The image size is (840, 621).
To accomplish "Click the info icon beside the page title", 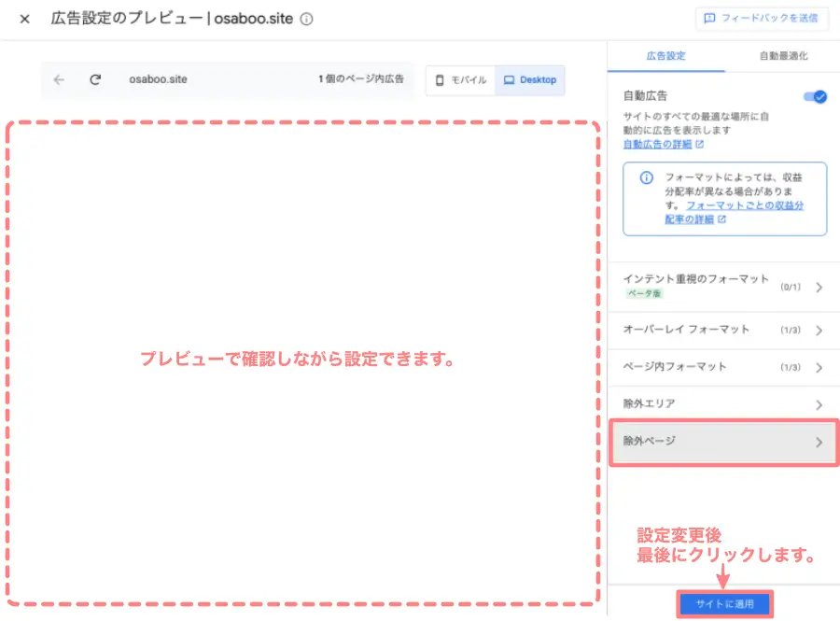I will (305, 19).
